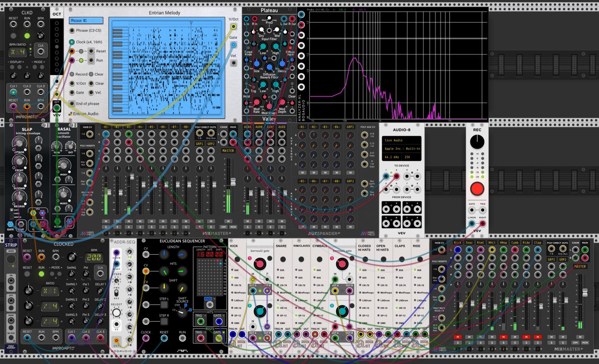Click the SLAP Attack knob

[19, 143]
